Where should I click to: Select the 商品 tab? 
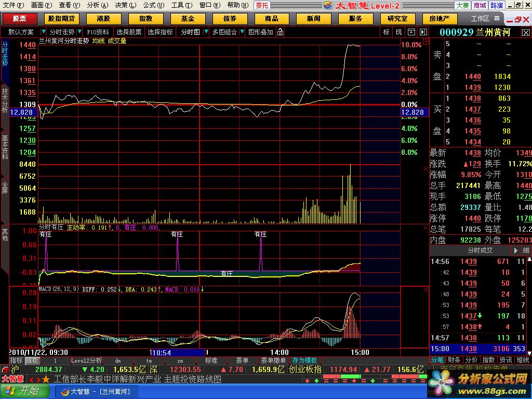(x=271, y=19)
